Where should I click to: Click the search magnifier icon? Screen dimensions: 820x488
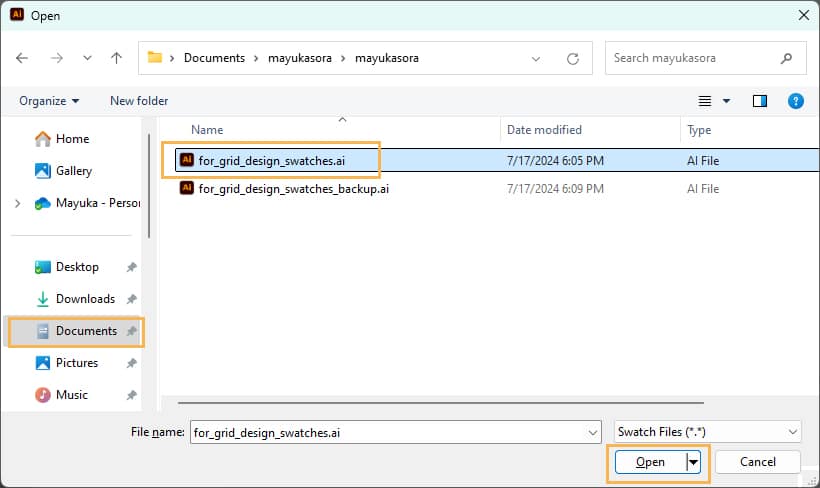787,58
